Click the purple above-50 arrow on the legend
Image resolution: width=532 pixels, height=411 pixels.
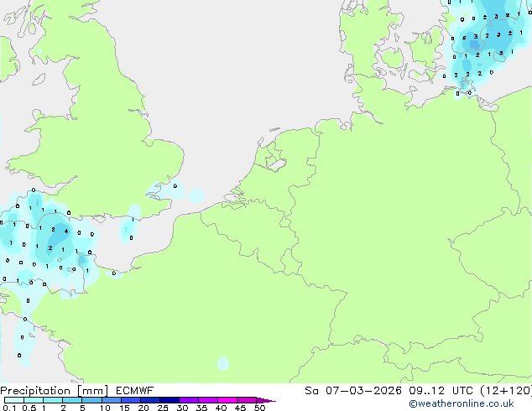tap(266, 400)
